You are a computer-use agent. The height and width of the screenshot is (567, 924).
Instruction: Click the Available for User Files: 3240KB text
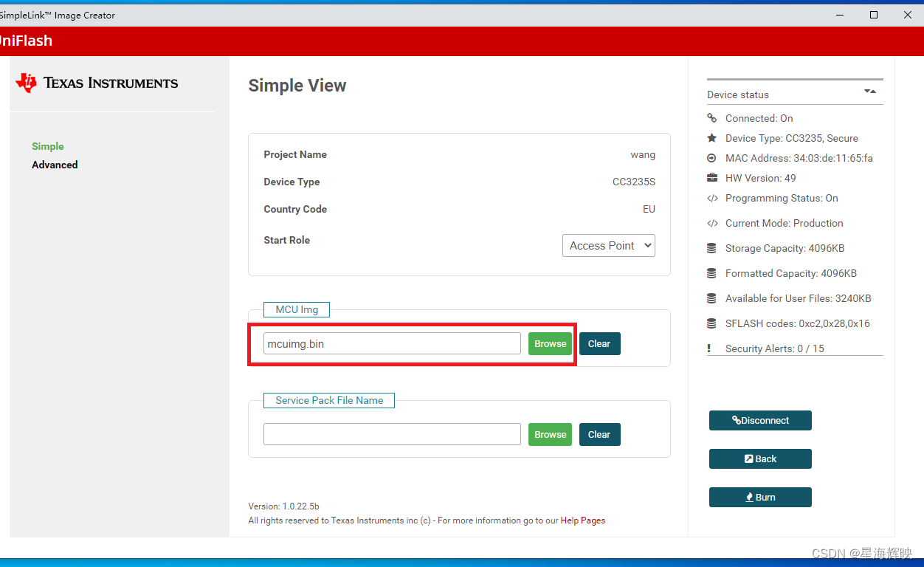[x=799, y=298]
